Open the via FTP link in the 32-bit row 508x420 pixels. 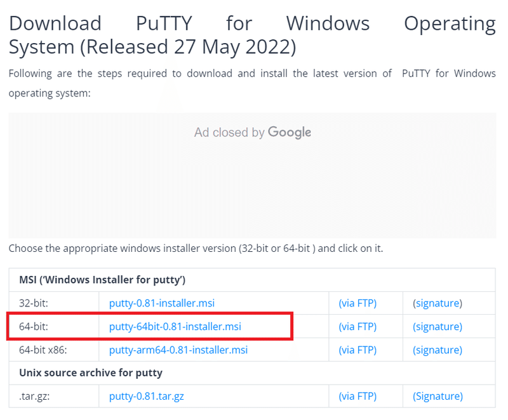click(x=358, y=303)
